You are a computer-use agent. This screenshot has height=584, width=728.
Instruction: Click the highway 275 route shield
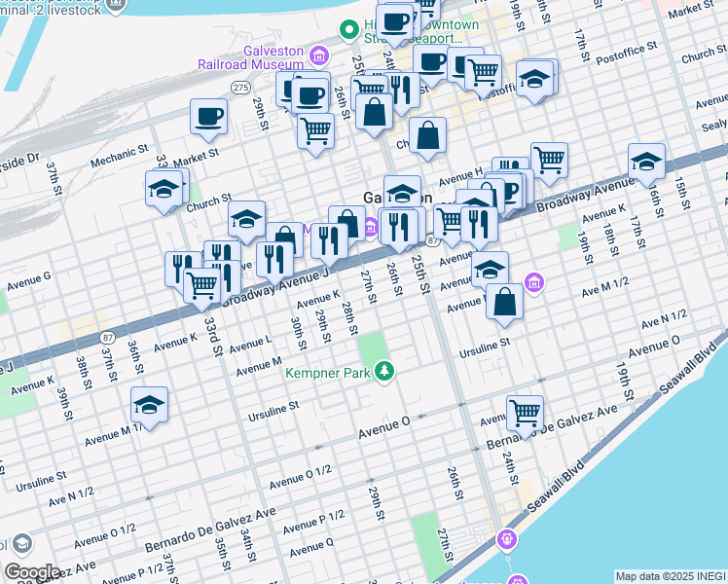click(x=240, y=88)
